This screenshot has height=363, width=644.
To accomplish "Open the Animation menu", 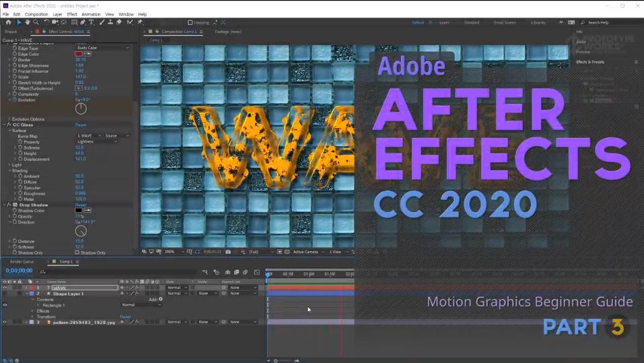I will point(91,14).
